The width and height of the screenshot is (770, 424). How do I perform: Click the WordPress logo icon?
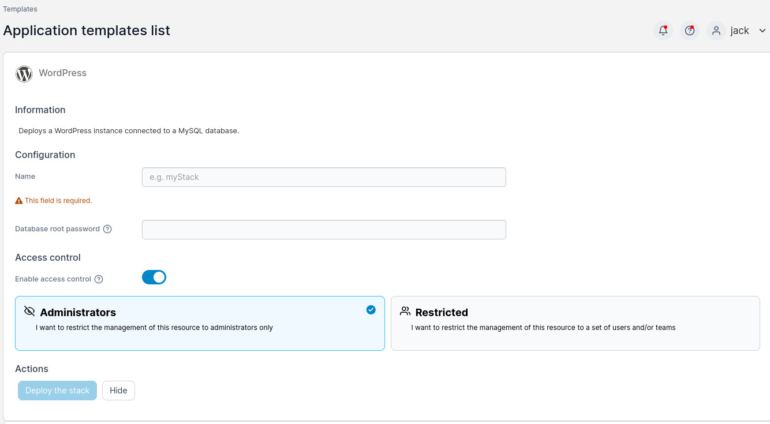point(24,74)
